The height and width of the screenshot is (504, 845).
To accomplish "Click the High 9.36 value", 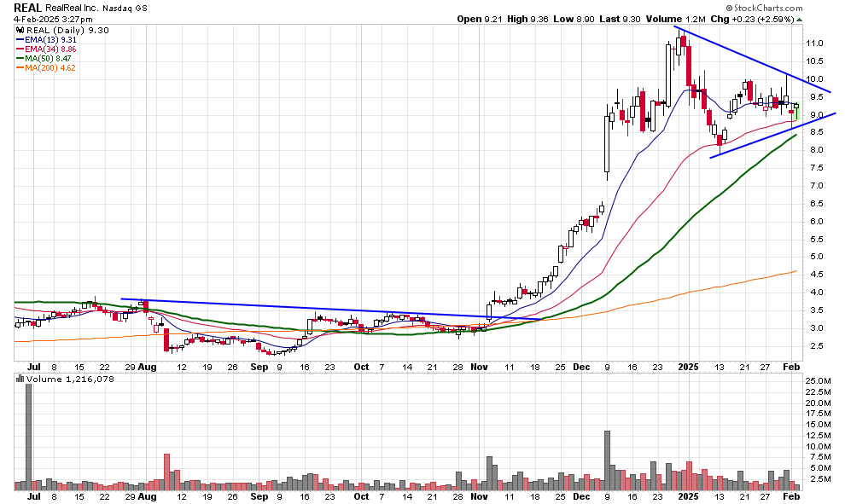I will click(527, 19).
